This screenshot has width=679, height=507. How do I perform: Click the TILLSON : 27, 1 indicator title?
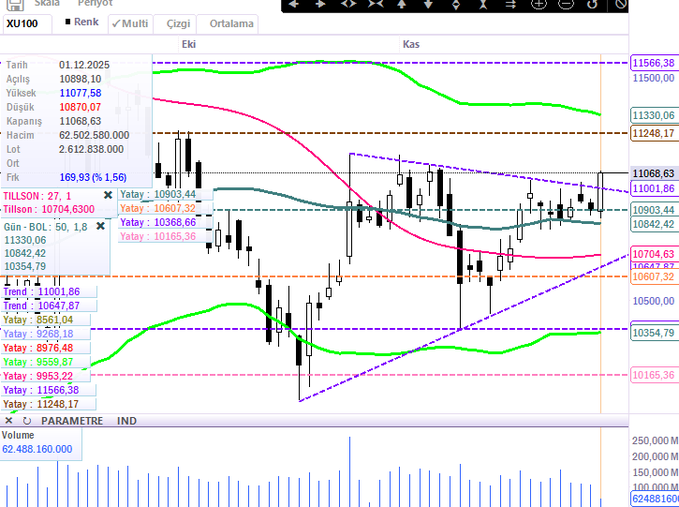pyautogui.click(x=37, y=196)
